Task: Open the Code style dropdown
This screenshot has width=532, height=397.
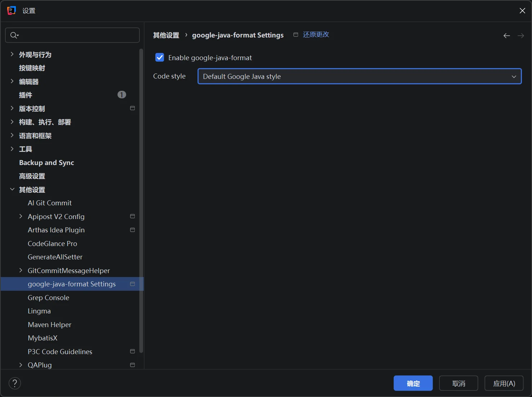Action: click(x=359, y=76)
